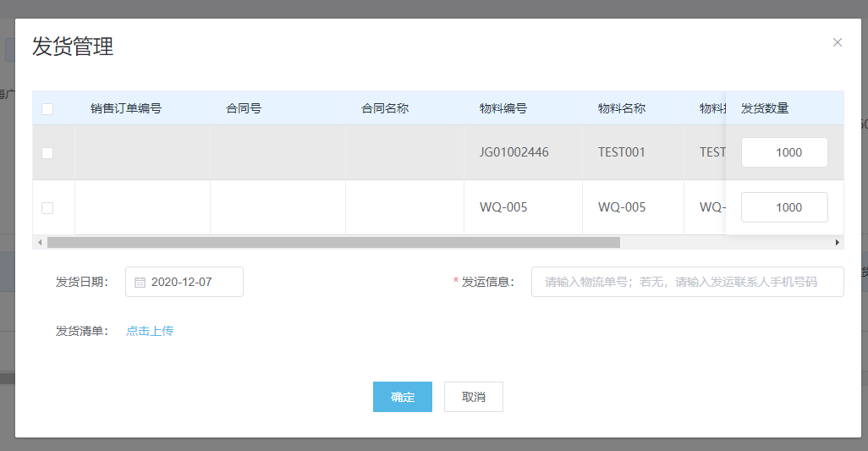Click the calendar icon in 发货日期 field
The width and height of the screenshot is (868, 451).
(140, 283)
